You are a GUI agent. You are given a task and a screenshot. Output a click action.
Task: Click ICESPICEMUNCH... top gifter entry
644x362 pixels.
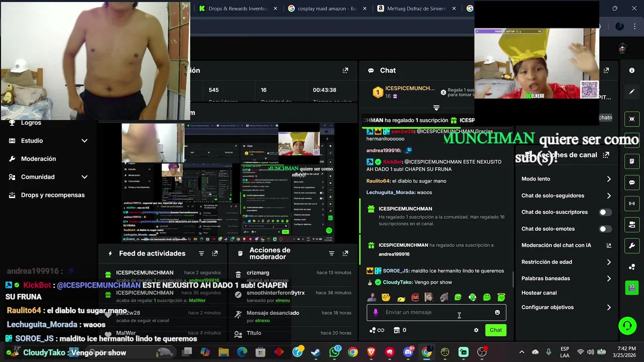coord(404,92)
